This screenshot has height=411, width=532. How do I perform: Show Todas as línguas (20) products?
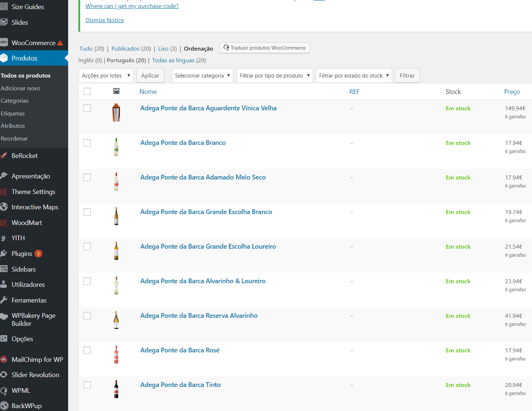(179, 60)
